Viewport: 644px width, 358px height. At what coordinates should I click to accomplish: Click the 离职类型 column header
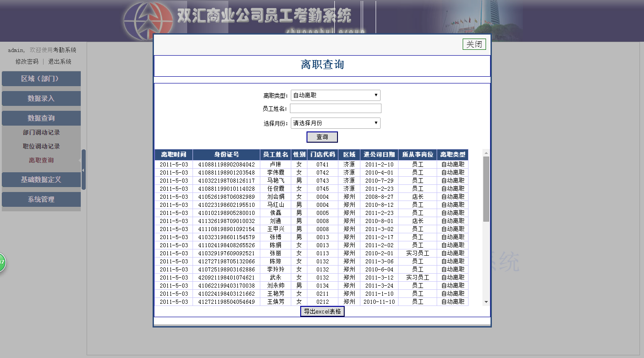[x=453, y=155]
